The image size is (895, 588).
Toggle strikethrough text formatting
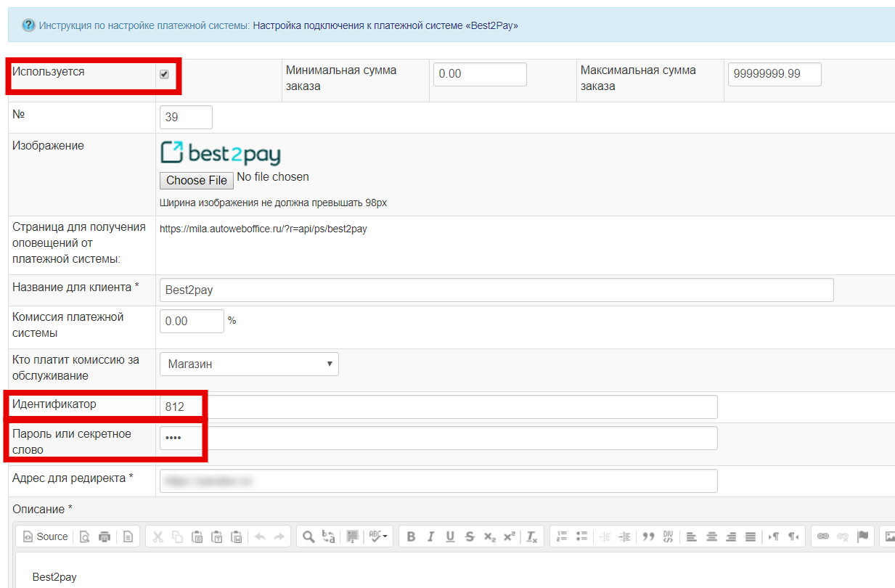470,536
